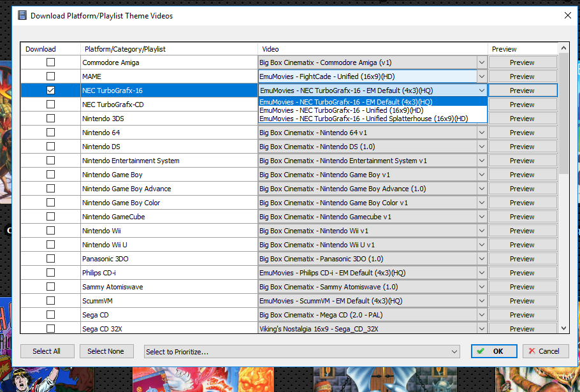Image resolution: width=580 pixels, height=392 pixels.
Task: Sort by Platform/Category/Playlist column header
Action: (169, 49)
